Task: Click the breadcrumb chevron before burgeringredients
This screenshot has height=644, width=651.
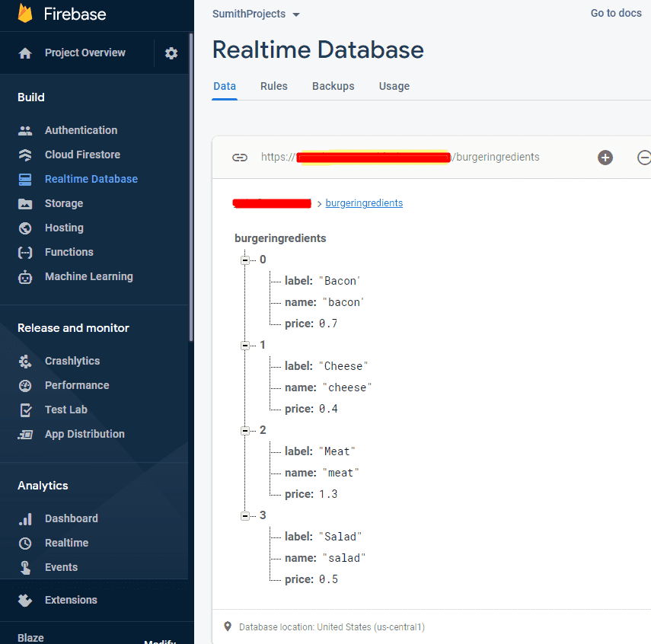Action: tap(319, 204)
